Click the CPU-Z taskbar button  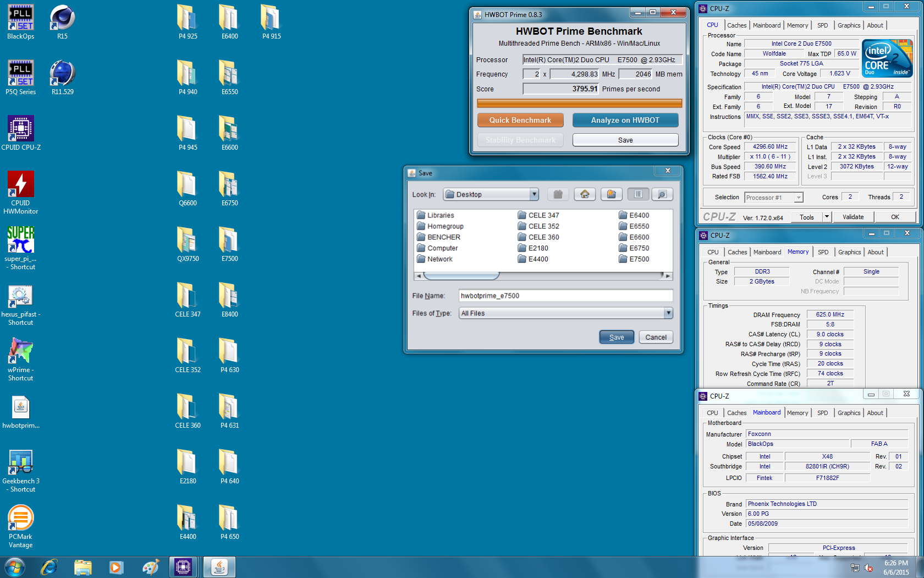183,567
